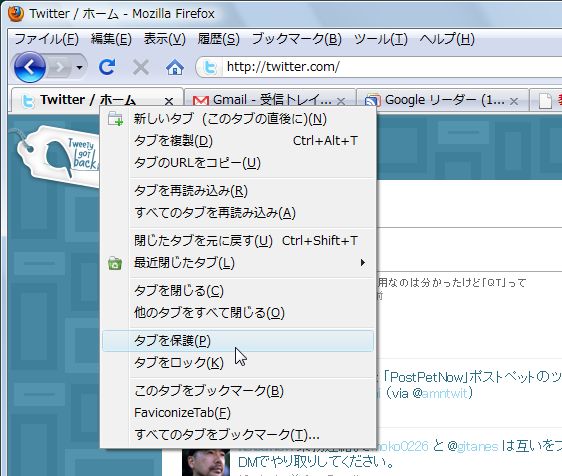The height and width of the screenshot is (476, 562).
Task: Choose すべてのタブを再読み込み(A)
Action: (238, 213)
